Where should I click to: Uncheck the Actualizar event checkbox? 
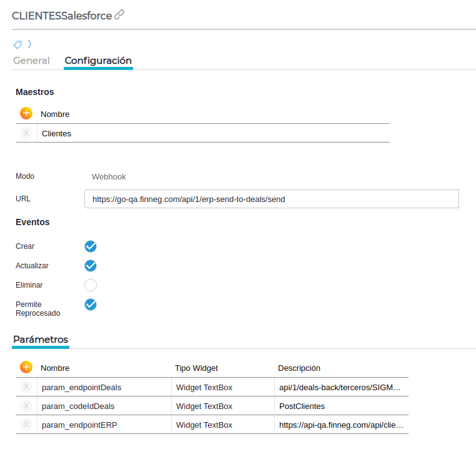(91, 265)
